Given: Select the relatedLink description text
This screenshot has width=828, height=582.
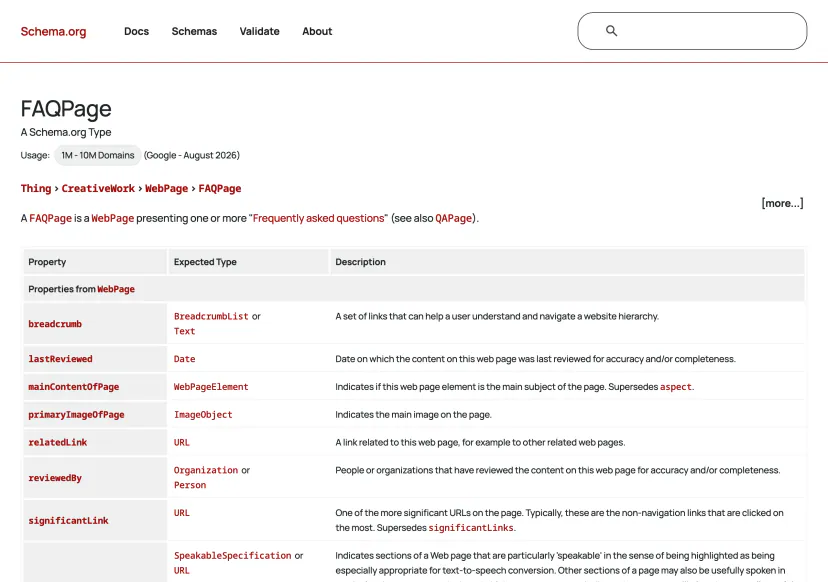Looking at the screenshot, I should pos(480,442).
